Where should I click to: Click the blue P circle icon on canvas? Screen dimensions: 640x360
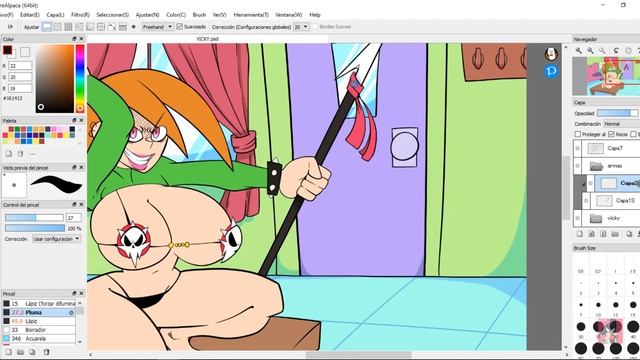(x=551, y=71)
